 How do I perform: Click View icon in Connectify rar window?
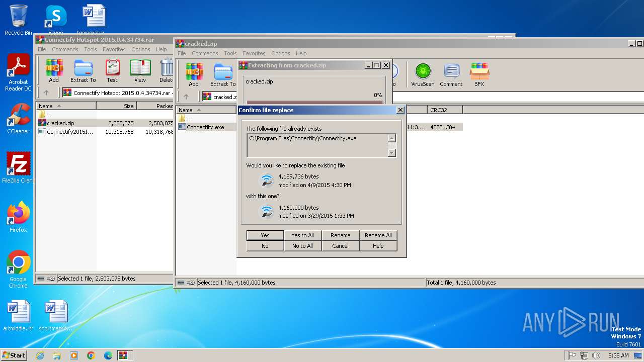click(x=140, y=71)
